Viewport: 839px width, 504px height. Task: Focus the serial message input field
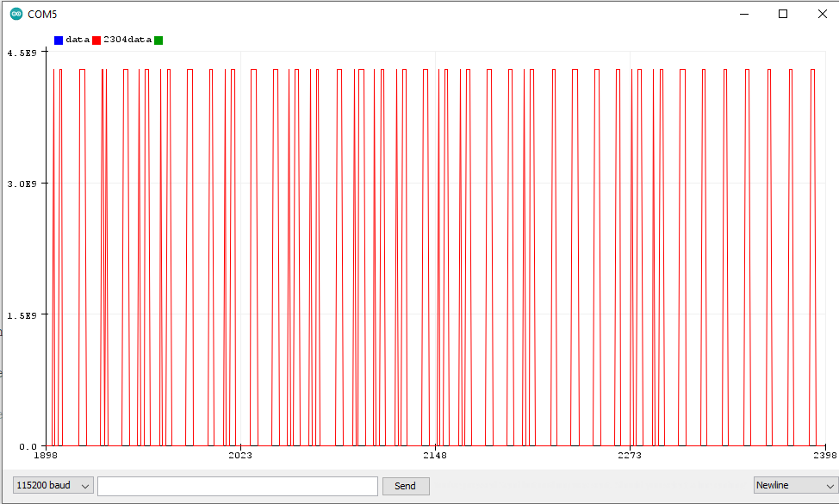click(x=237, y=486)
